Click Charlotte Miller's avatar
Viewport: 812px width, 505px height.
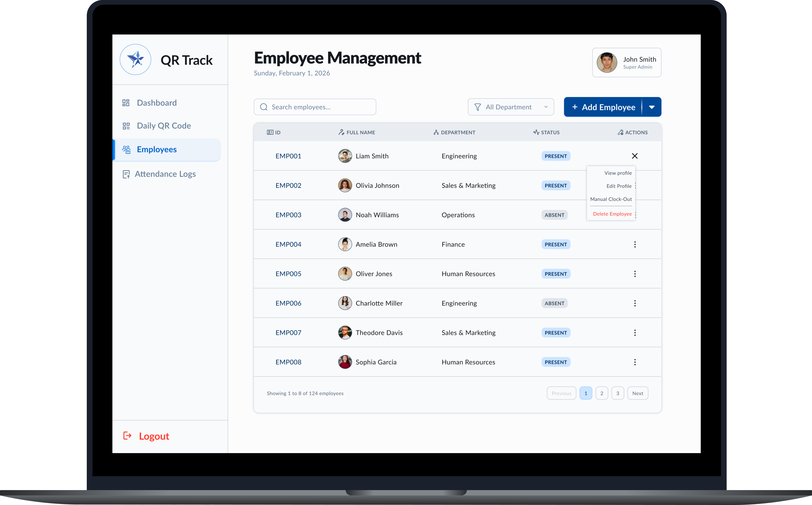(345, 303)
